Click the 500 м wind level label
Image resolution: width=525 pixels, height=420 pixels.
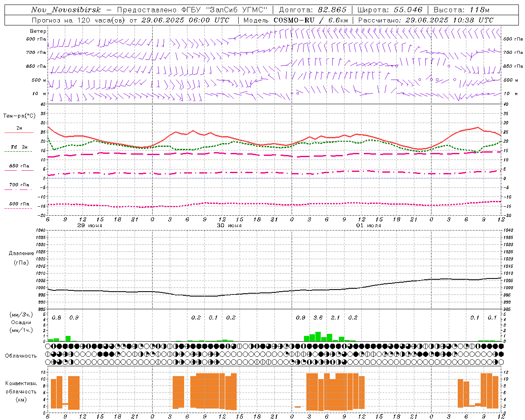39,80
